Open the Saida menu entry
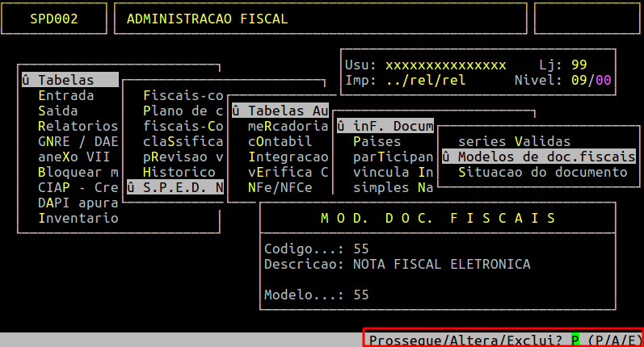The width and height of the screenshot is (644, 347). pos(58,111)
